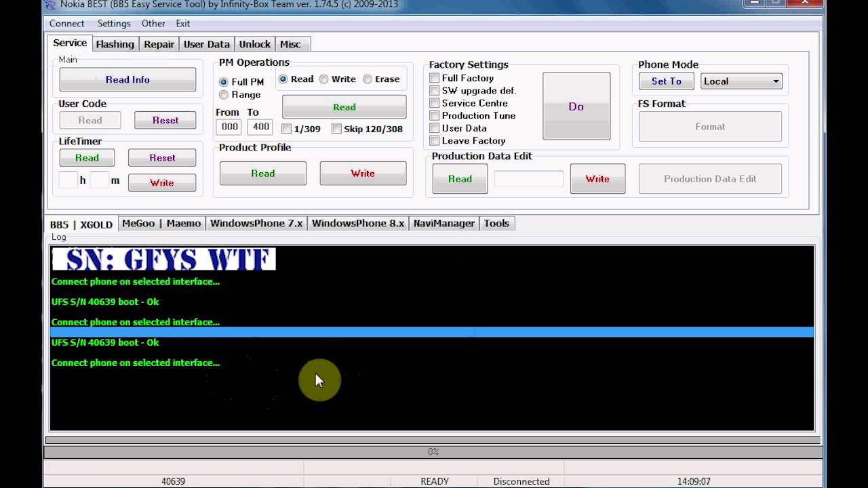Reset the User Code
The height and width of the screenshot is (488, 868).
click(165, 121)
